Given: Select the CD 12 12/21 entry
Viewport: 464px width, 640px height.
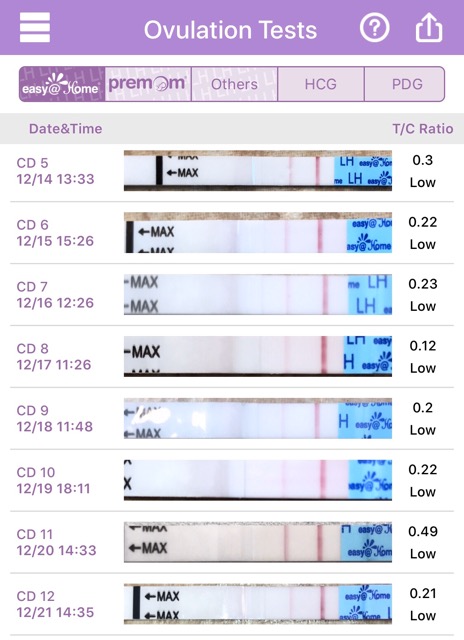Looking at the screenshot, I should pyautogui.click(x=232, y=604).
